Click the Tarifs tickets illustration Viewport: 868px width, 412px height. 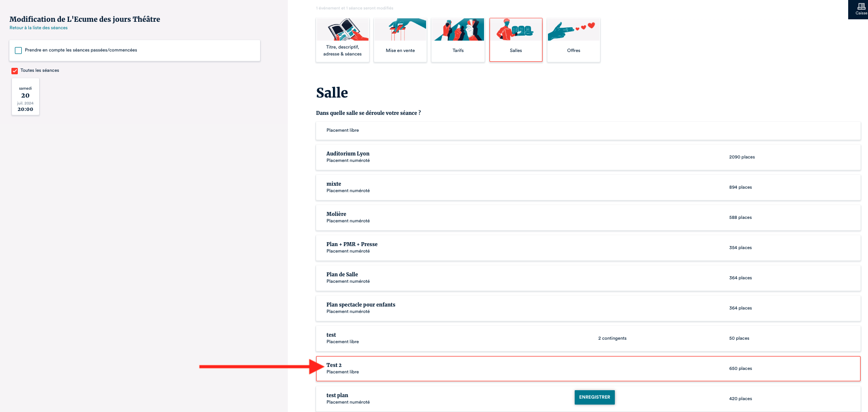458,30
